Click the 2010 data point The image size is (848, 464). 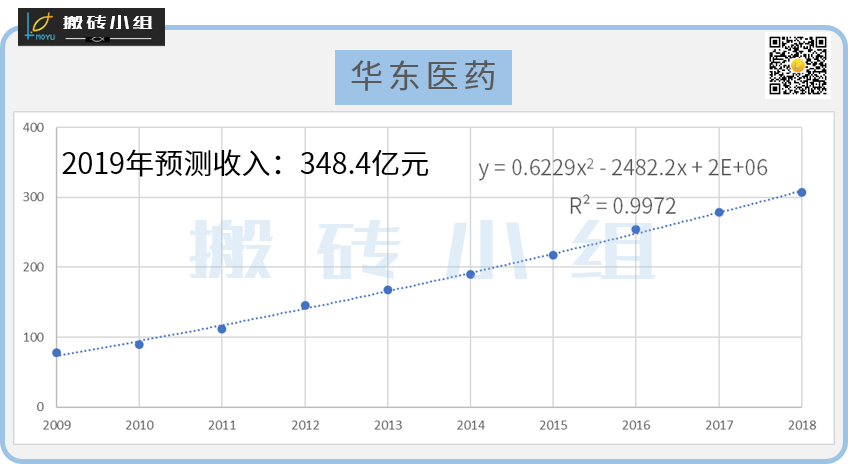click(139, 344)
